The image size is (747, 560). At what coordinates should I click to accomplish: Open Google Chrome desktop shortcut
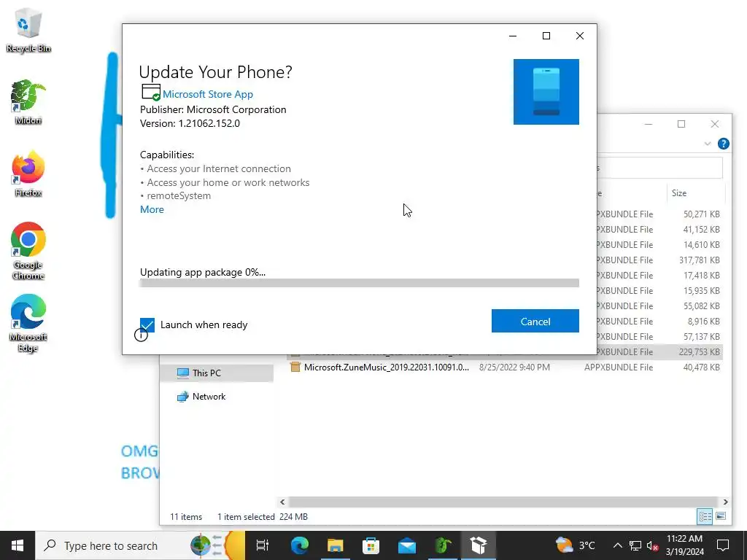point(28,251)
